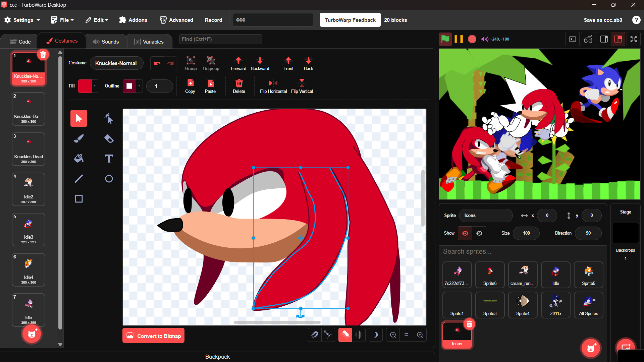Select the arrow Select tool
Image resolution: width=644 pixels, height=362 pixels.
click(x=79, y=118)
